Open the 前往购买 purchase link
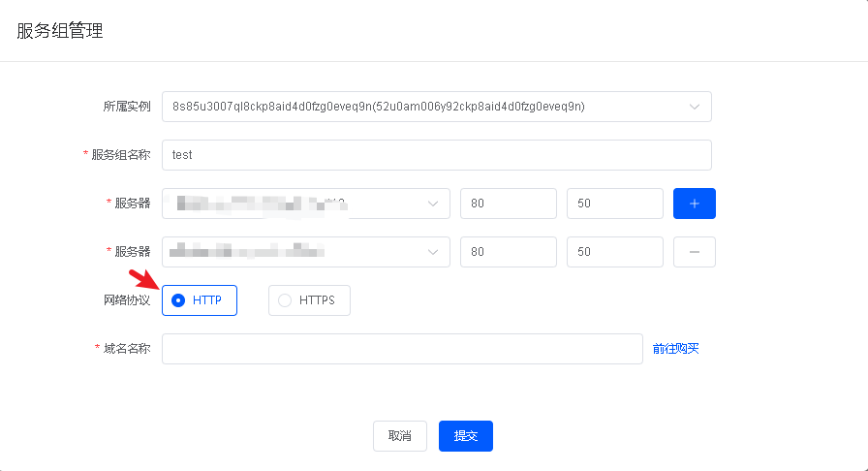 (676, 349)
